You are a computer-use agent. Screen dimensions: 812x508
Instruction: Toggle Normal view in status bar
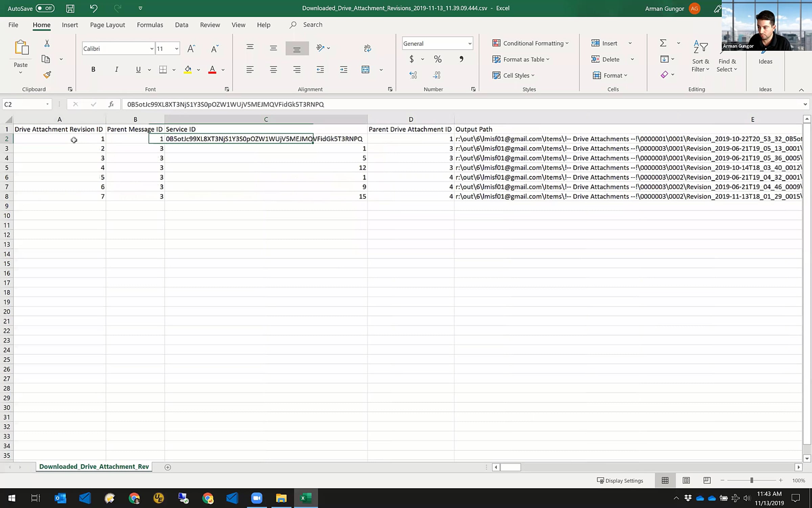665,481
